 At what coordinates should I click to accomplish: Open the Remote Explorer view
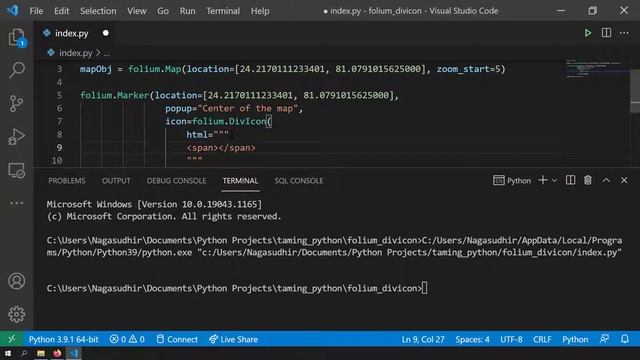16,170
